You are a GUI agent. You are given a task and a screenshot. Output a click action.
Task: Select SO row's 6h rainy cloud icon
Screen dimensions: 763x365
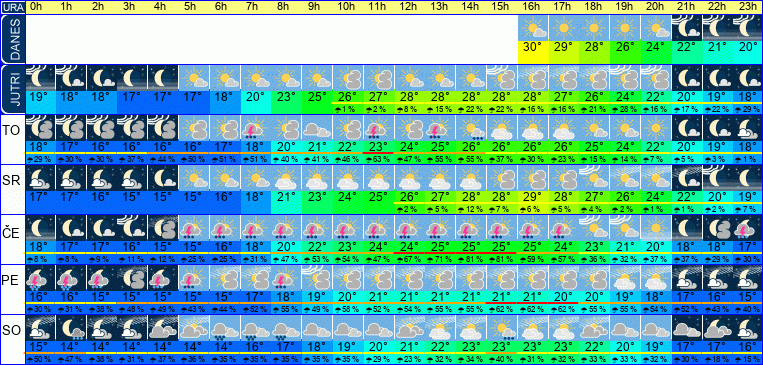point(225,328)
